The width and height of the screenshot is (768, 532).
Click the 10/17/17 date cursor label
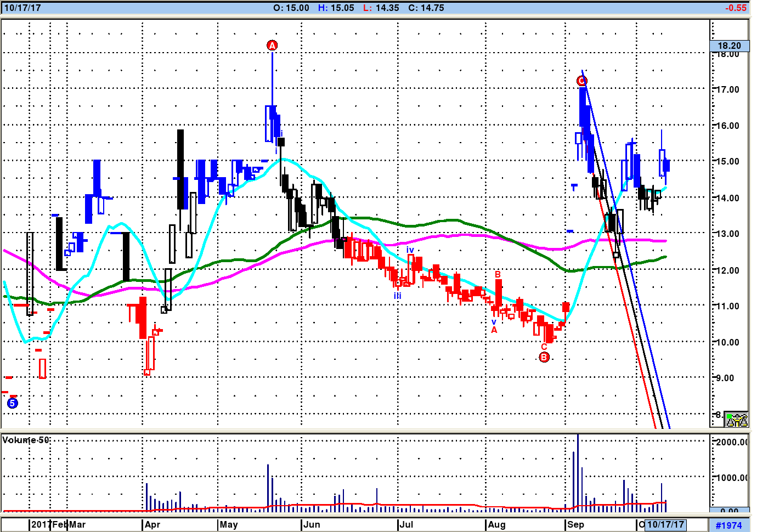(x=665, y=524)
